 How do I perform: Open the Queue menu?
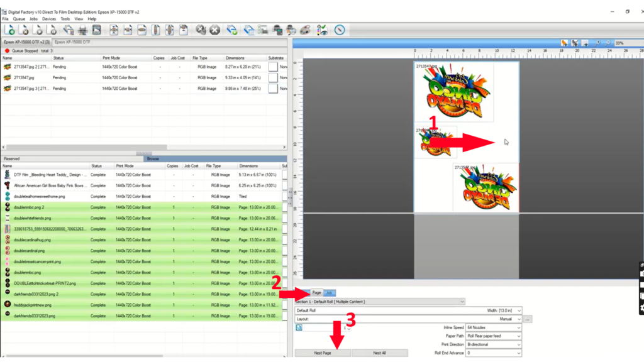pyautogui.click(x=19, y=19)
